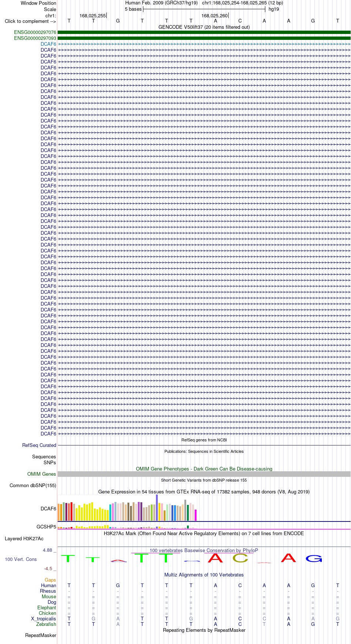Click the tall purple bar in GTEx chart
This screenshot has height=644, width=351.
tap(157, 508)
